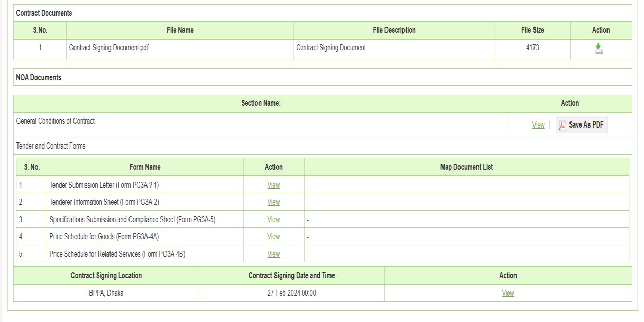Select the Contract Signing Date and Time header
The width and height of the screenshot is (644, 322).
pos(292,276)
